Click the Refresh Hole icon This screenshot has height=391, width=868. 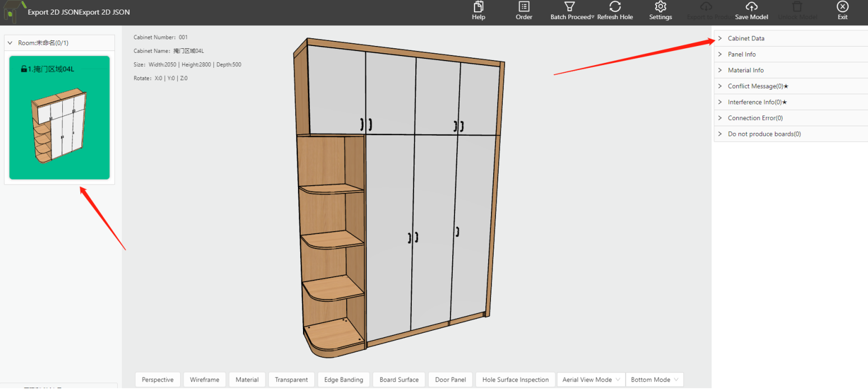coord(615,7)
